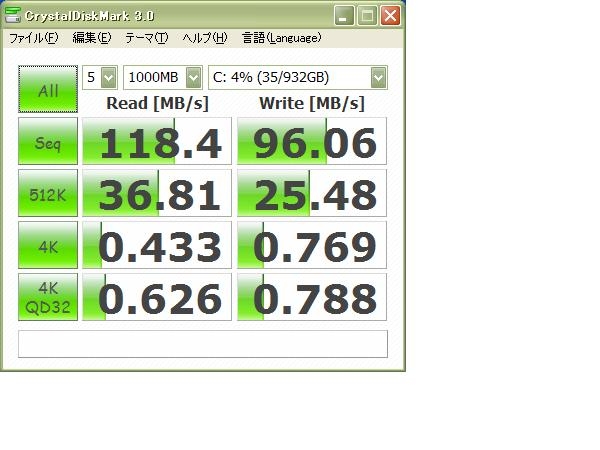Minimize the CrystalDiskMark window
The image size is (600, 450).
[x=344, y=16]
